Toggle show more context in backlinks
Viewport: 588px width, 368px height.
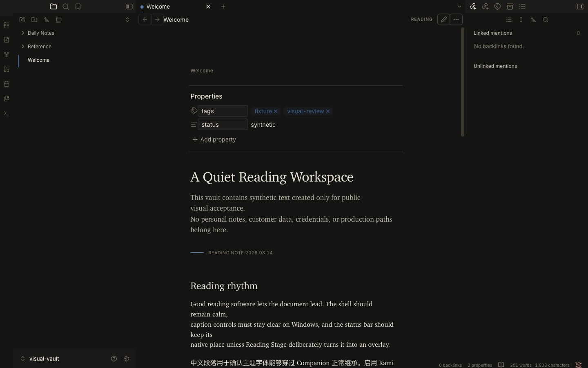(521, 20)
